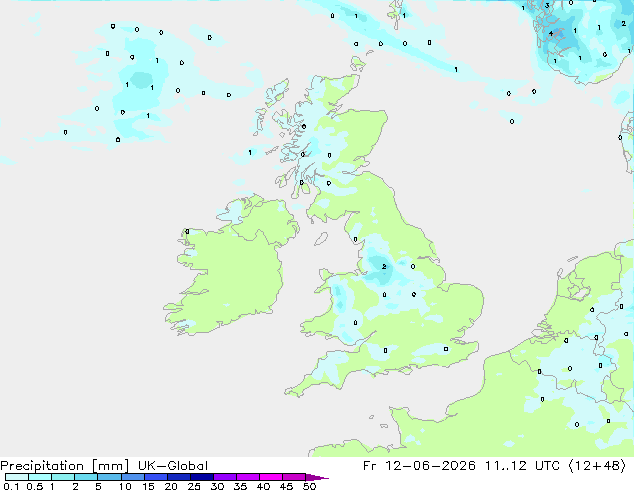Click the "(12+48)" forecast offset text

pos(597,466)
